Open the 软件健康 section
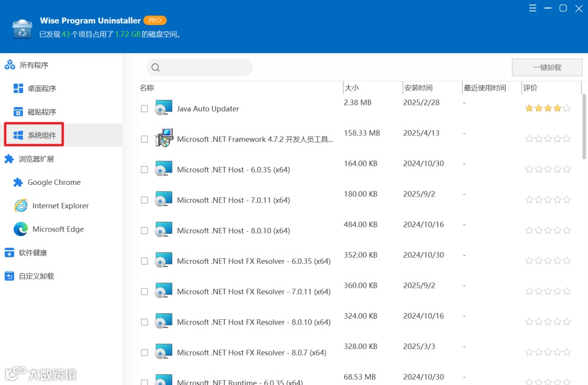This screenshot has width=588, height=385. (33, 253)
